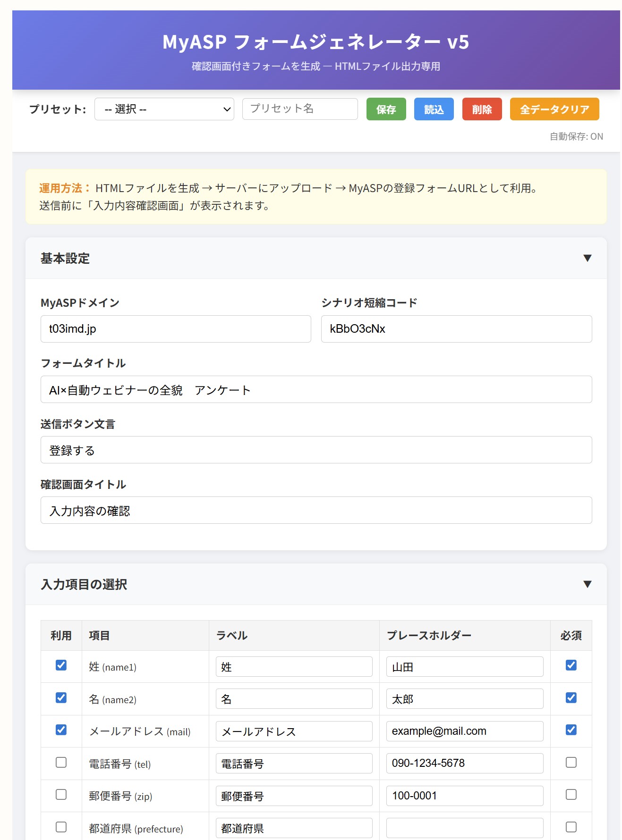Click the 確認画面タイトル input field

tap(316, 510)
